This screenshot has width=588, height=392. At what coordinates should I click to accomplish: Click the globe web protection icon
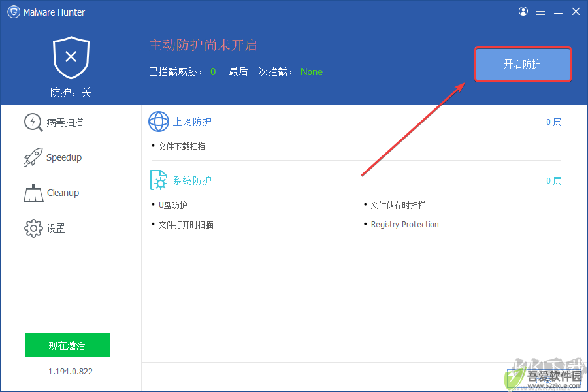pyautogui.click(x=159, y=122)
